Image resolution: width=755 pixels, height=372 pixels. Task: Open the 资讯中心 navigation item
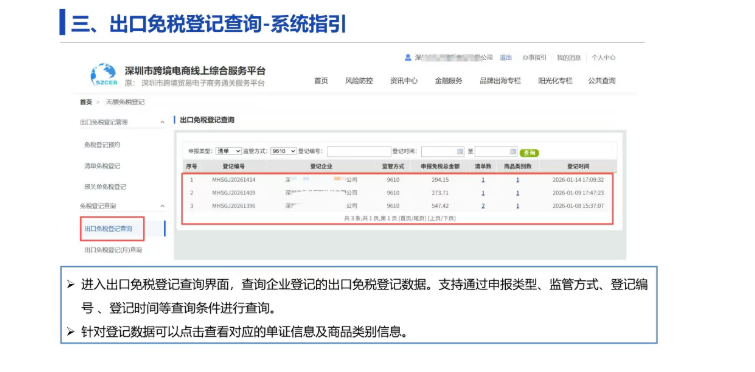[x=404, y=81]
